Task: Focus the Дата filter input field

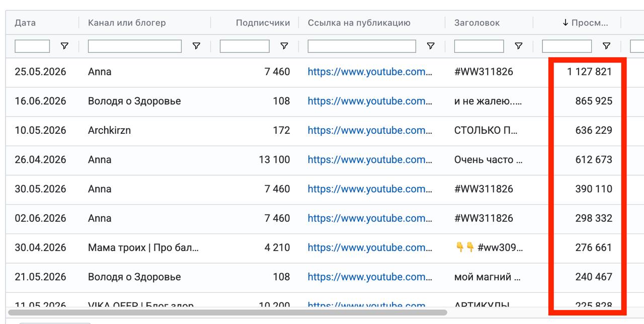Action: click(32, 46)
